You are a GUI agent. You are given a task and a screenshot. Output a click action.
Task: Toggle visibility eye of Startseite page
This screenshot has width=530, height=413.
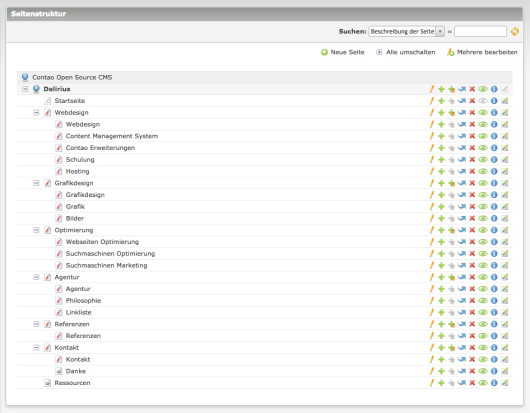[x=483, y=101]
